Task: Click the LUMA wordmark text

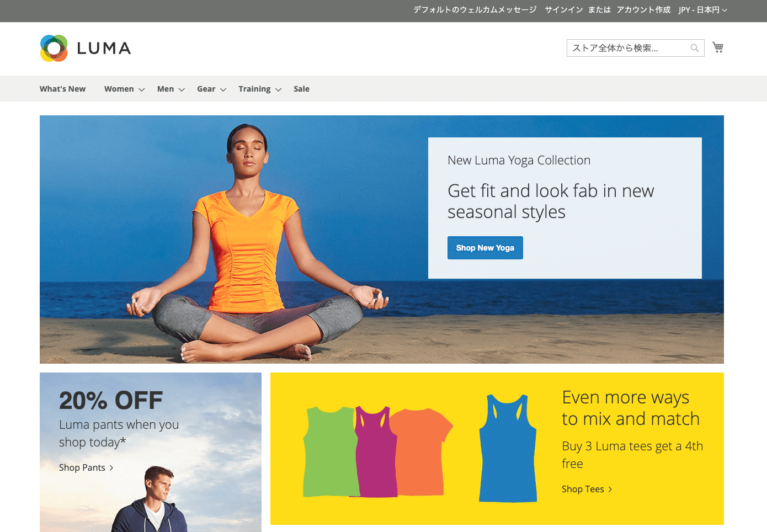Action: [104, 49]
